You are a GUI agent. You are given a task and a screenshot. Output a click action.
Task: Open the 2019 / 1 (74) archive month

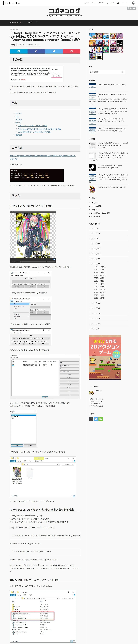pyautogui.click(x=99, y=298)
